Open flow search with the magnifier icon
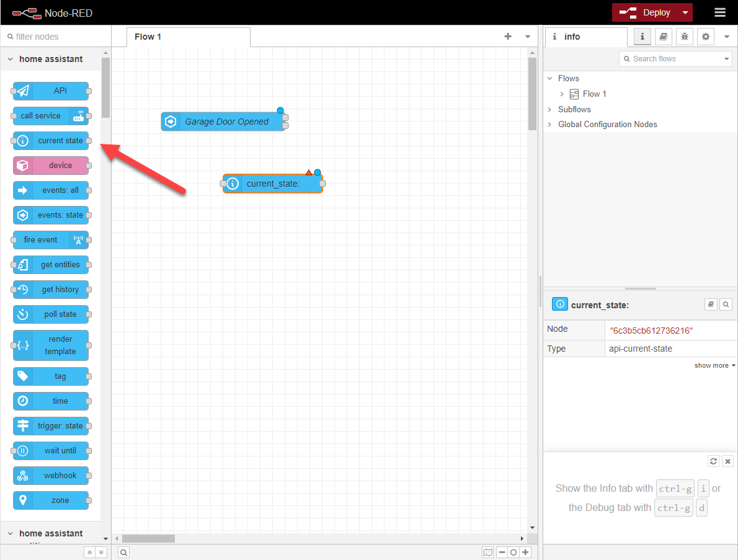The image size is (738, 560). (x=123, y=551)
